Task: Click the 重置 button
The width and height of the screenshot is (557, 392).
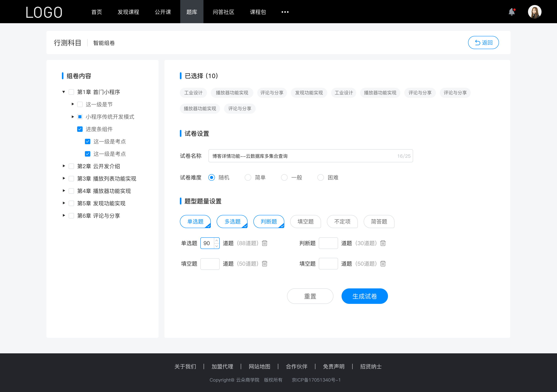Action: [x=310, y=296]
